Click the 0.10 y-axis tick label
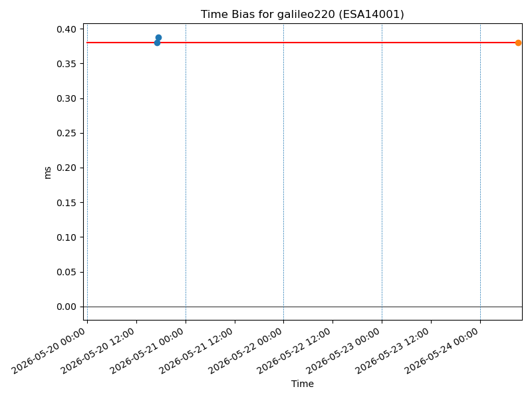 coord(66,237)
